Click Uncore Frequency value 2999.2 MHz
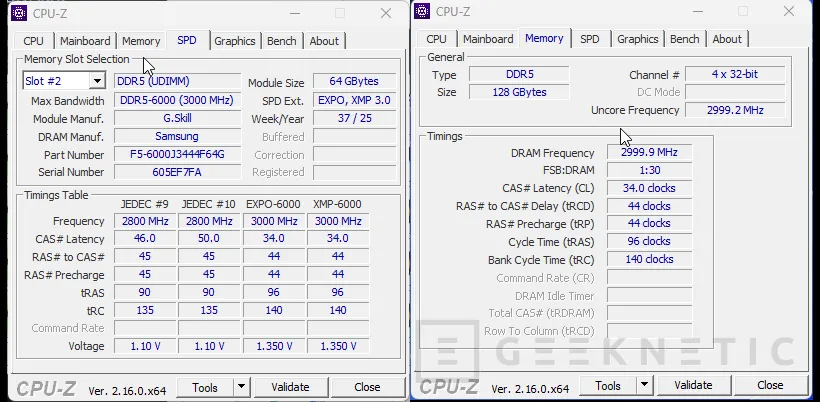The height and width of the screenshot is (402, 820). [x=735, y=110]
